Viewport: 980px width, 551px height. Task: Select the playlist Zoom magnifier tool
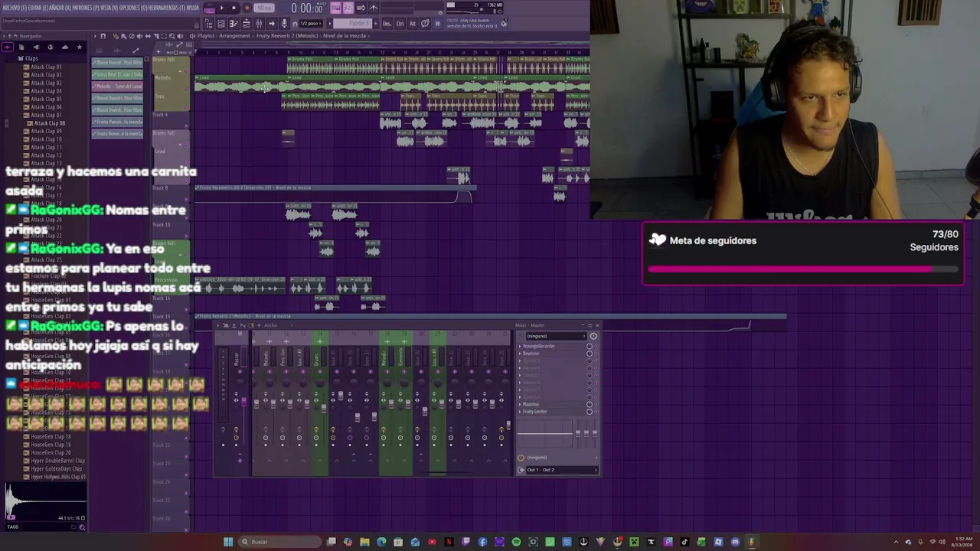click(172, 36)
